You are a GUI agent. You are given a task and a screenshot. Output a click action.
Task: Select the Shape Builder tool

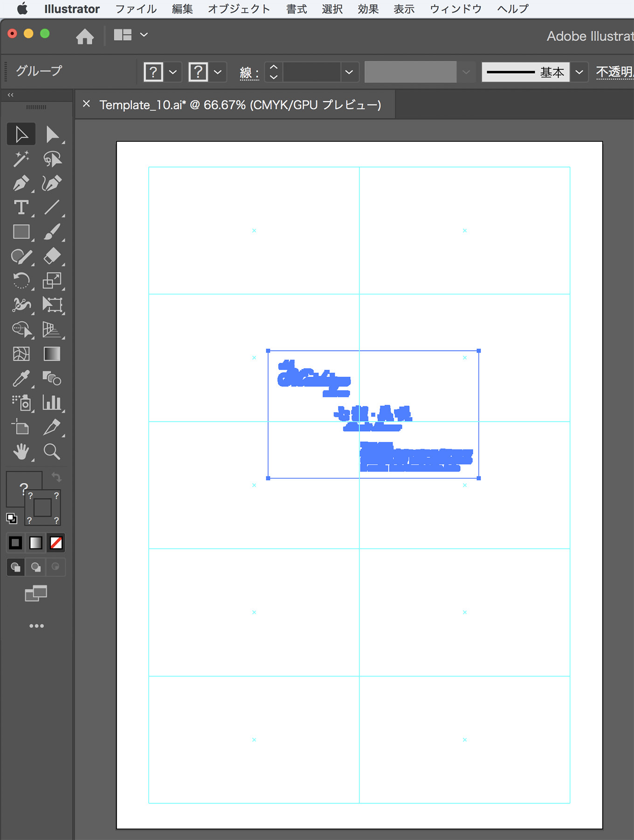pos(21,330)
